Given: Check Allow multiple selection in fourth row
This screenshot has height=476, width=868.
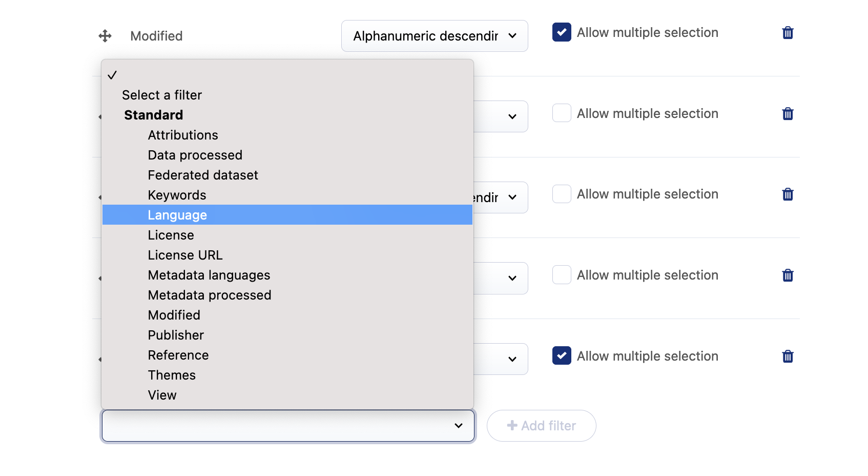Looking at the screenshot, I should (562, 275).
